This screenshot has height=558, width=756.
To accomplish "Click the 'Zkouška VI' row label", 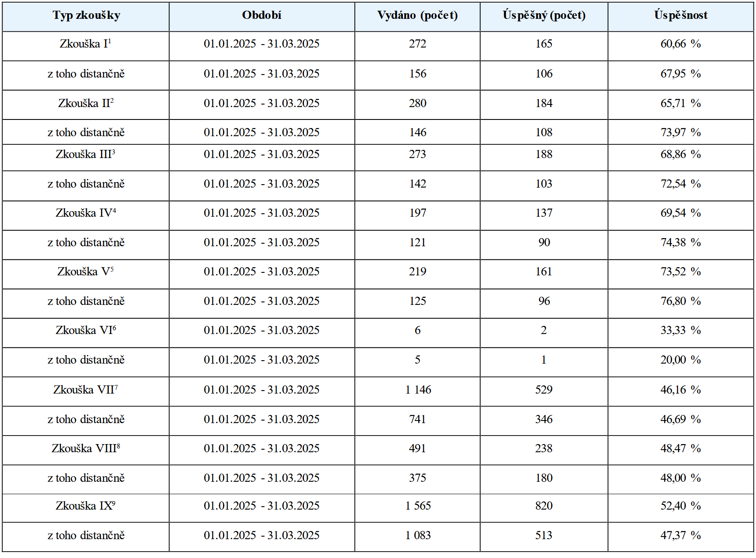I will [x=86, y=330].
